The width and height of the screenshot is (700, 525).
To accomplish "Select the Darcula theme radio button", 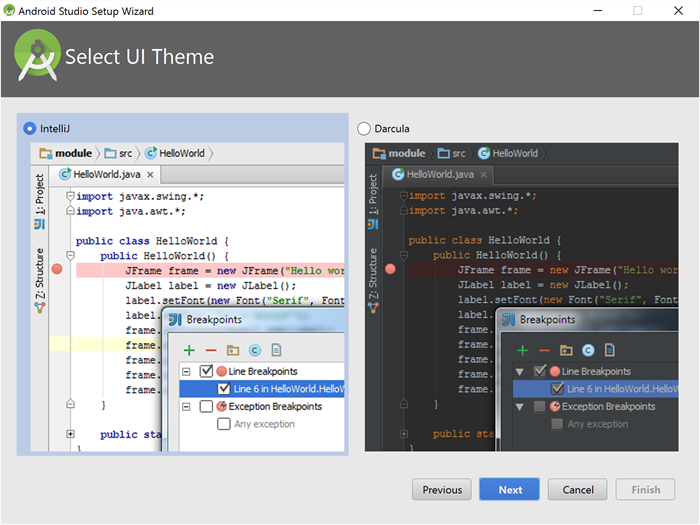I will [x=364, y=128].
